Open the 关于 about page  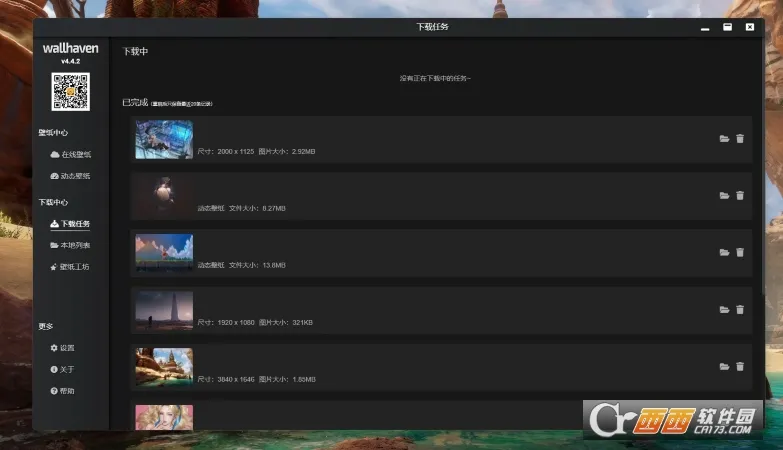[62, 369]
